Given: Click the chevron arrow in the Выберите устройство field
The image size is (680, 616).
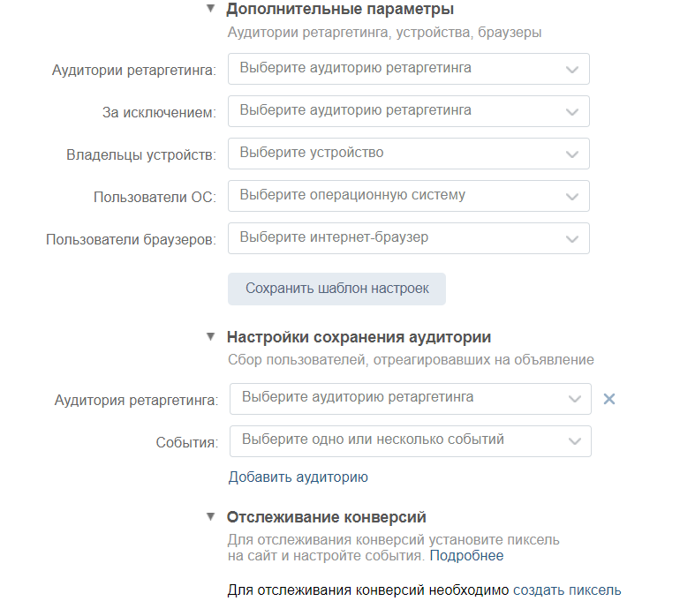Looking at the screenshot, I should (x=572, y=154).
